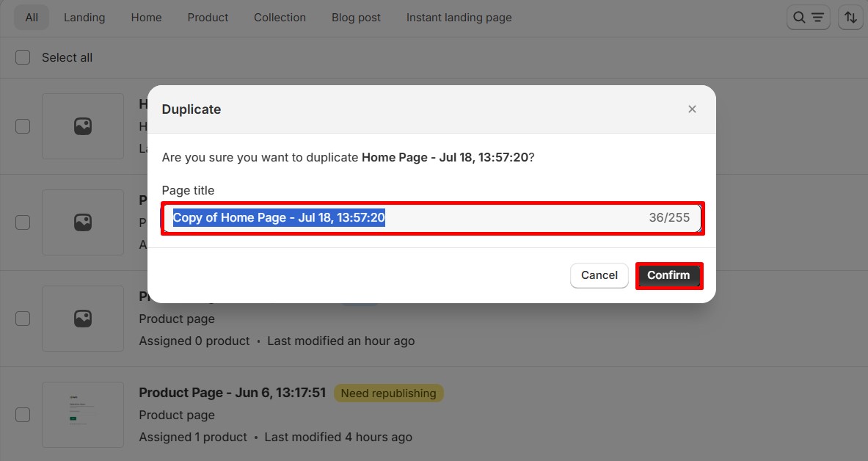
Task: Tick the Product Page Jun 6 checkbox
Action: point(23,415)
